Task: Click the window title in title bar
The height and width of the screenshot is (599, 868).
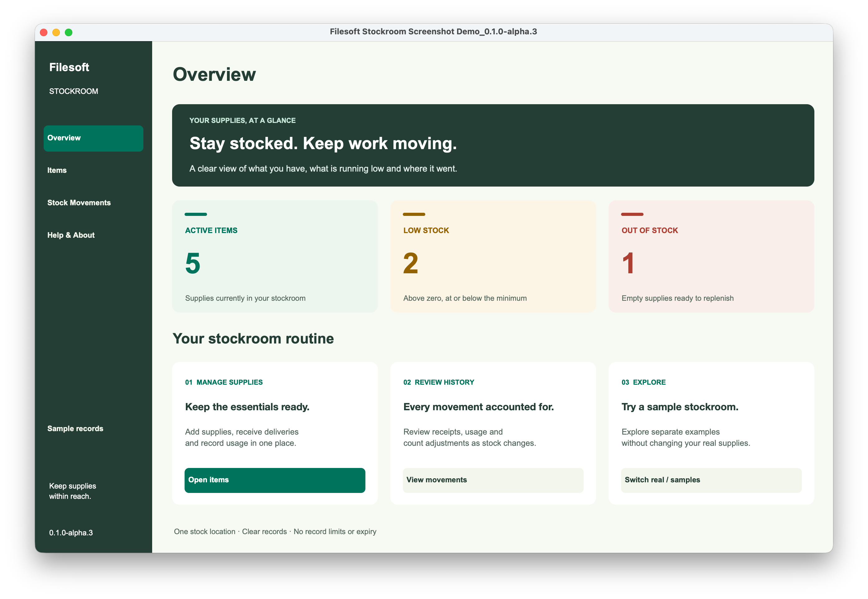Action: (x=433, y=32)
